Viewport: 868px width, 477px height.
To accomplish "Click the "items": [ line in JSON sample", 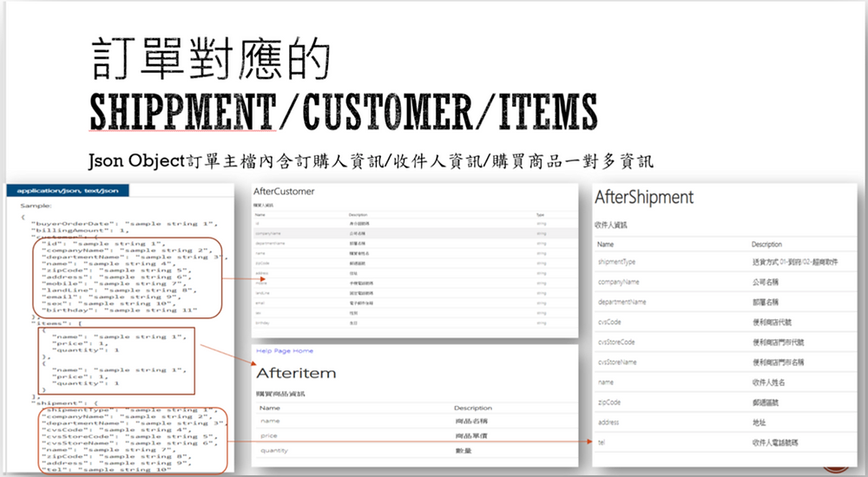I will click(x=57, y=323).
